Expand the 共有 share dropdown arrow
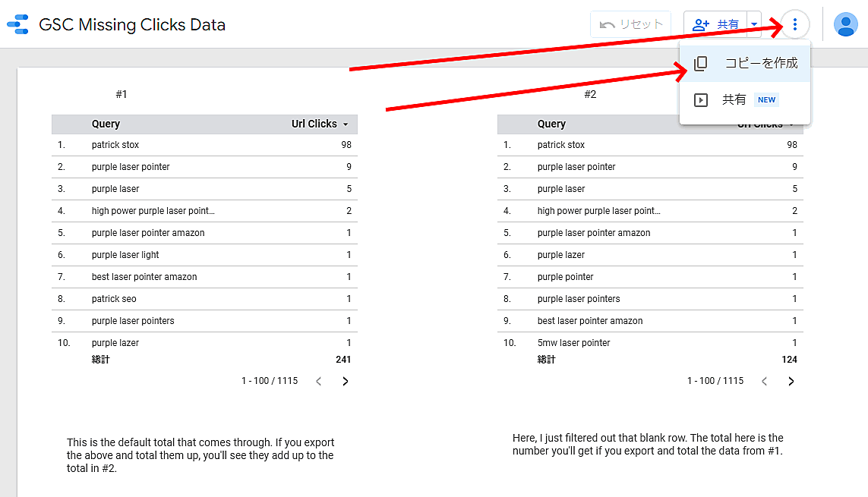This screenshot has width=868, height=497. coord(754,24)
